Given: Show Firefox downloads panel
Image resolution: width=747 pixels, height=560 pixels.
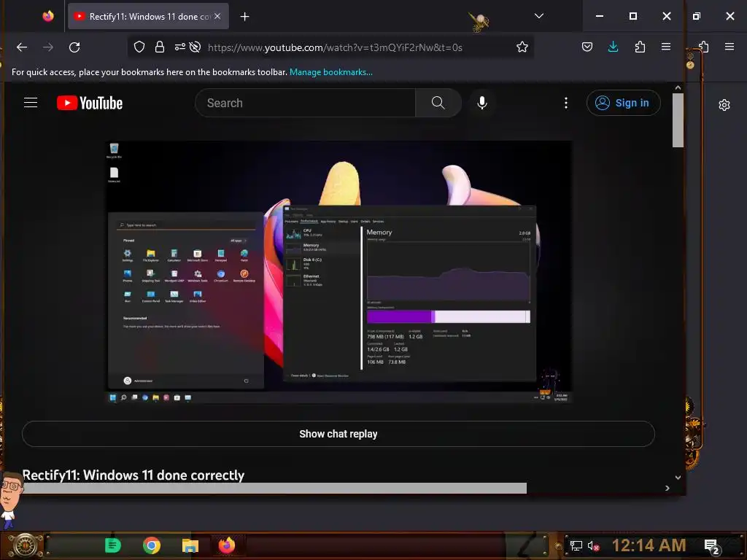Looking at the screenshot, I should [613, 47].
